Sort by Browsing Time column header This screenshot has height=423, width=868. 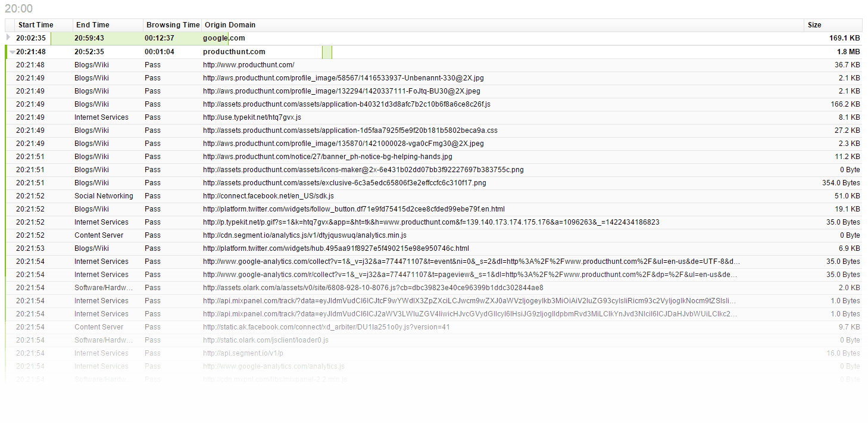tap(173, 25)
